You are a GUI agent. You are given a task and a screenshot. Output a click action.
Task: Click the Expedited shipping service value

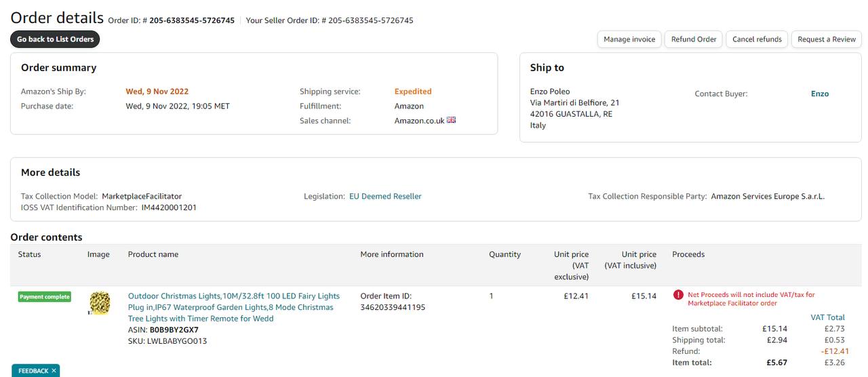[413, 92]
